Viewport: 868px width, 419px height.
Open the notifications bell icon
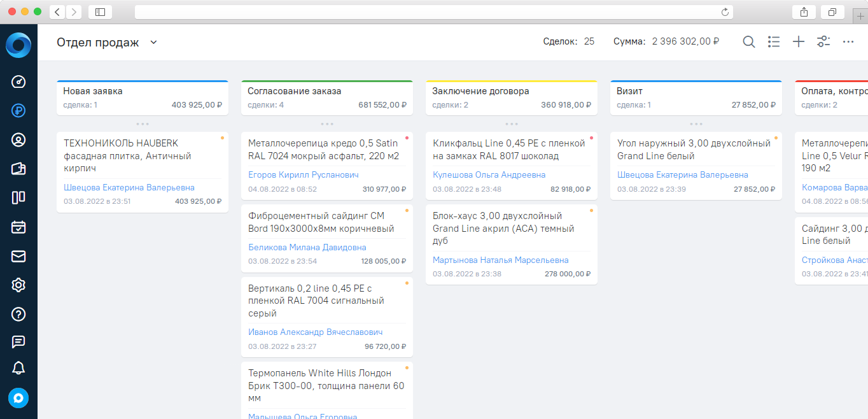click(18, 368)
